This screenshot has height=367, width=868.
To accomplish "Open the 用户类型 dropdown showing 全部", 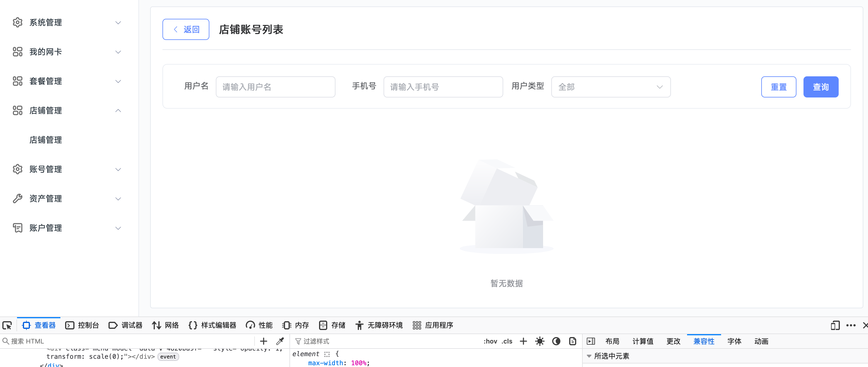I will [x=611, y=87].
